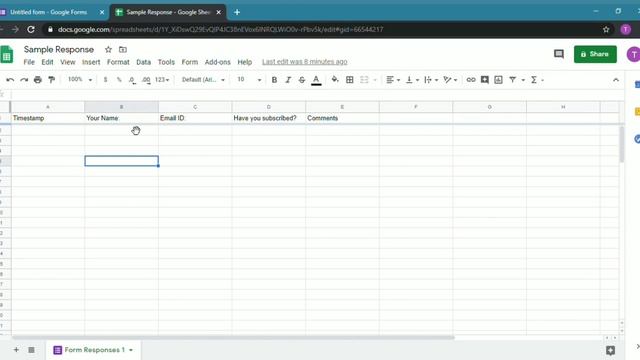Open the Form menu
Image resolution: width=640 pixels, height=360 pixels.
click(x=190, y=62)
